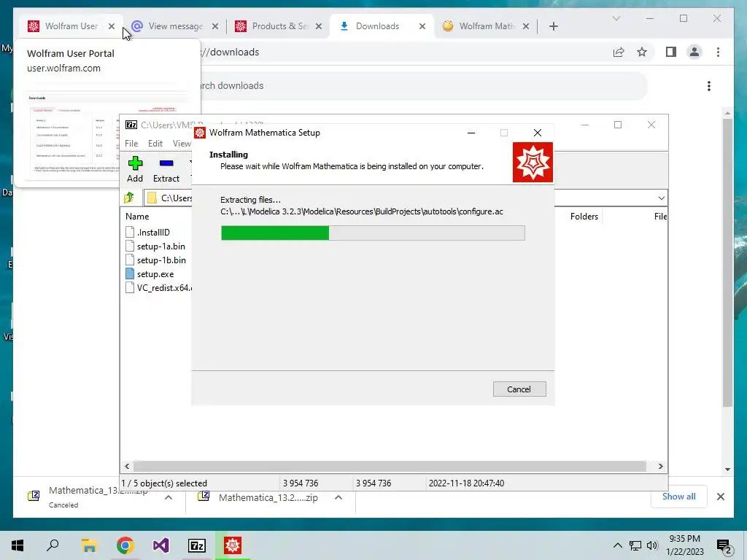Open a new Chrome tab
747x560 pixels.
pos(553,26)
